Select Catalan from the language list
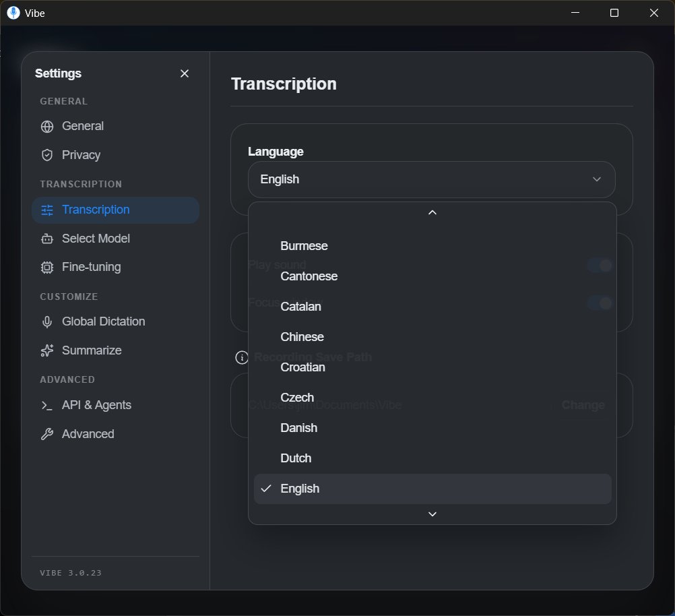Screen dimensions: 675x616 point(432,307)
